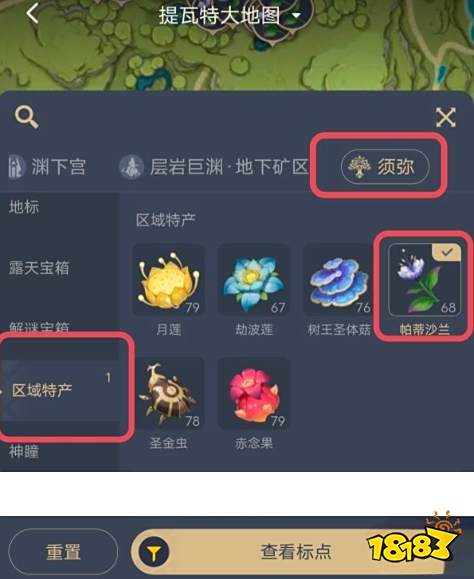Viewport: 474px width, 579px height.
Task: Open the search magnifier icon
Action: (x=26, y=117)
